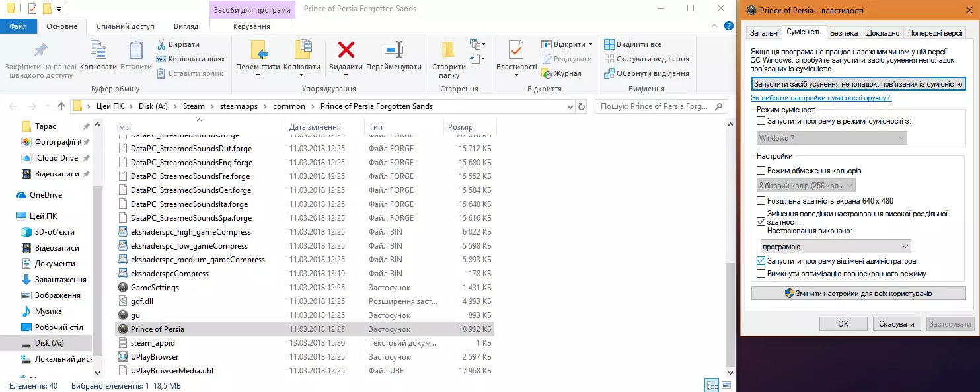Expand Копіювати до dropdown arrow
This screenshot has height=392, width=980.
(x=302, y=75)
